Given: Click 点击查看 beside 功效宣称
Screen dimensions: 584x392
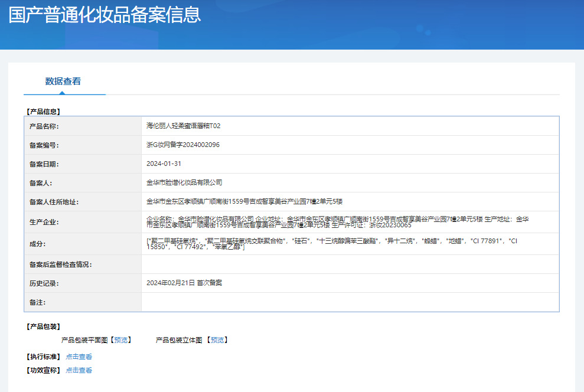Looking at the screenshot, I should coord(79,370).
